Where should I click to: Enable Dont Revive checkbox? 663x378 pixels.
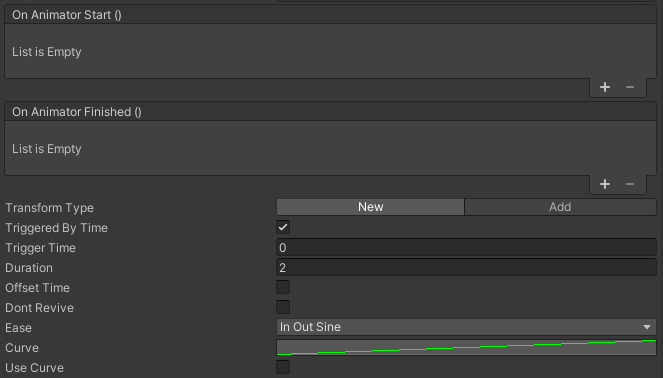pyautogui.click(x=283, y=307)
